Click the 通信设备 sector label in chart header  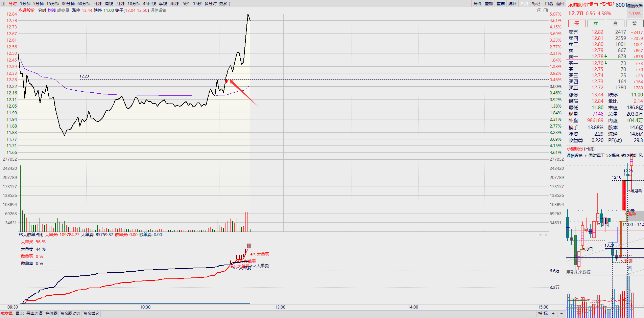coord(159,10)
